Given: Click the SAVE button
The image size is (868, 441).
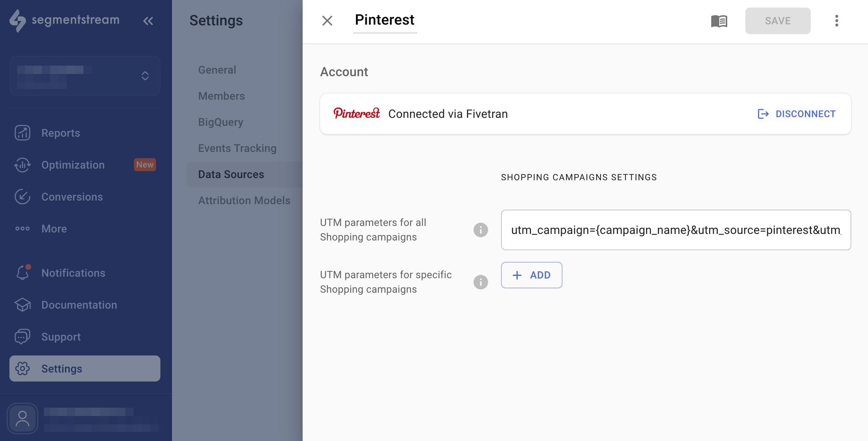Looking at the screenshot, I should 778,21.
